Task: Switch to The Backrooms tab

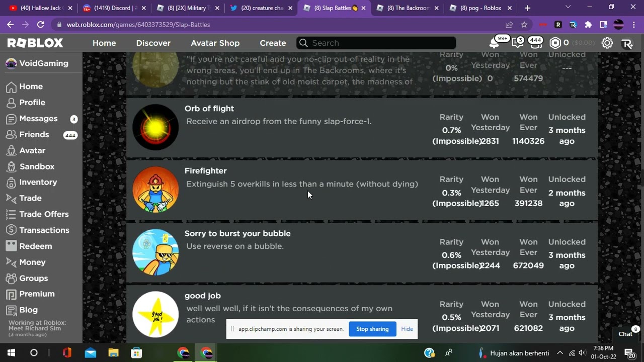Action: (408, 8)
